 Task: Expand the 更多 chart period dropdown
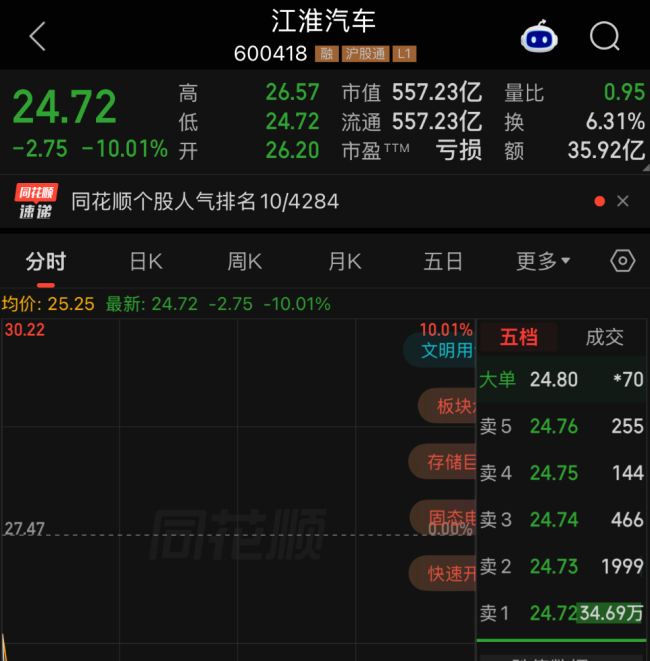543,261
